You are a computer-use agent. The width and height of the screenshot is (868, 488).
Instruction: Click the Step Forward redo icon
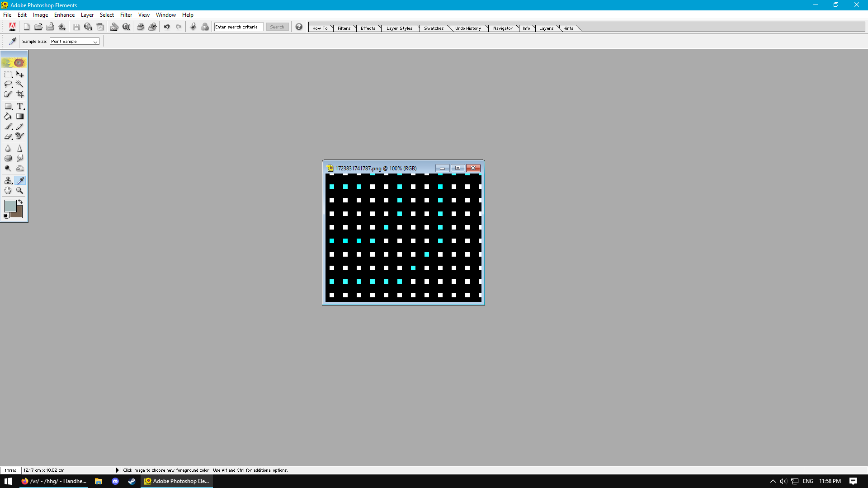[x=179, y=27]
